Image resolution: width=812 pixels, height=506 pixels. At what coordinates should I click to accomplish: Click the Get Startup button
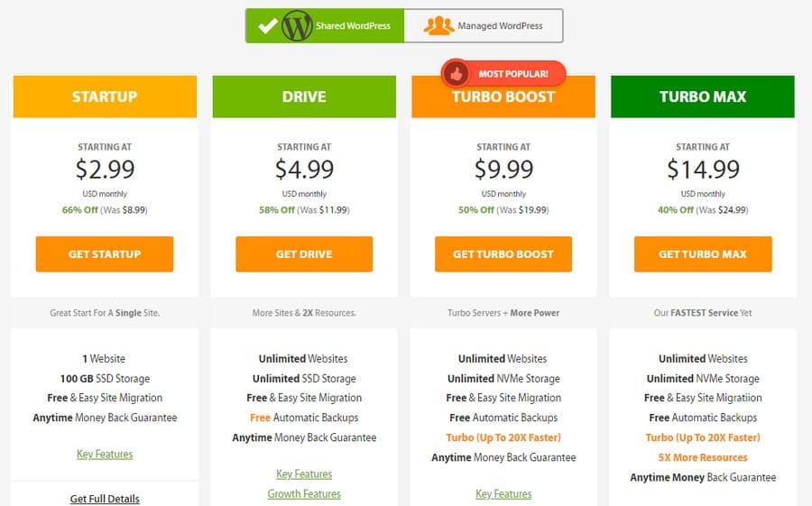point(105,254)
